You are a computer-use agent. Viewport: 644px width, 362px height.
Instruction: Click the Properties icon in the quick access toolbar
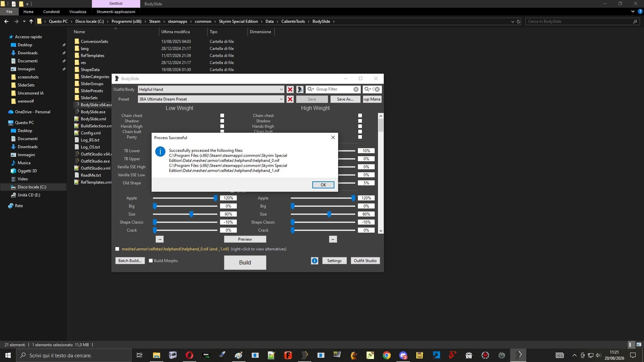coord(13,4)
